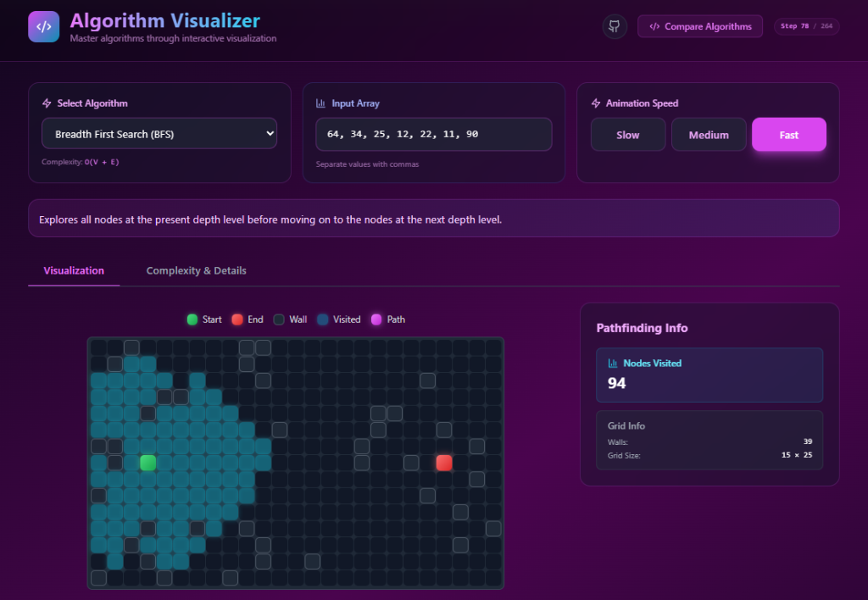Click the Fast speed button
This screenshot has height=600, width=868.
tap(788, 134)
